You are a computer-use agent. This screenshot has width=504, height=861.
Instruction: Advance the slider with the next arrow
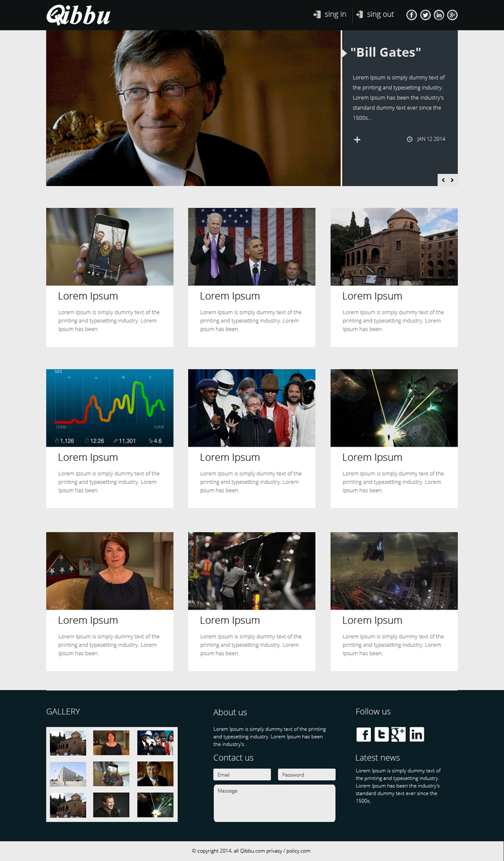point(452,180)
